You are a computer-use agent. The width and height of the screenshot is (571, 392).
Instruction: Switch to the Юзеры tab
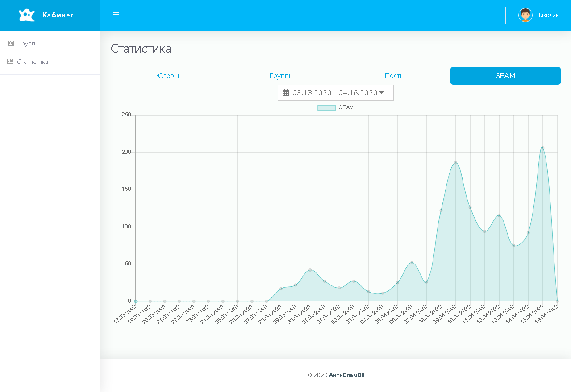[x=167, y=76]
